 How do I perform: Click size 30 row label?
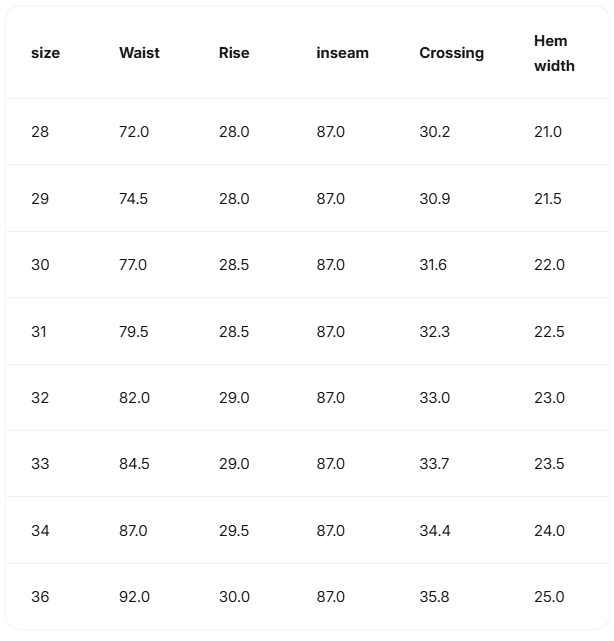40,265
